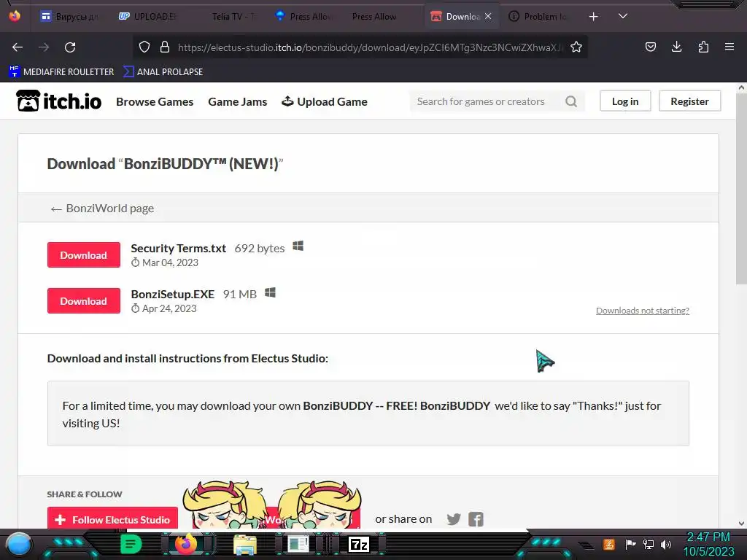This screenshot has height=560, width=747.
Task: Open File Explorer from taskbar
Action: (x=245, y=544)
